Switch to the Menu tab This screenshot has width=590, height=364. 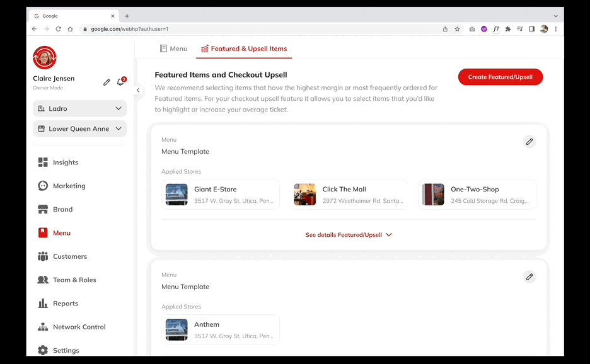pyautogui.click(x=173, y=48)
